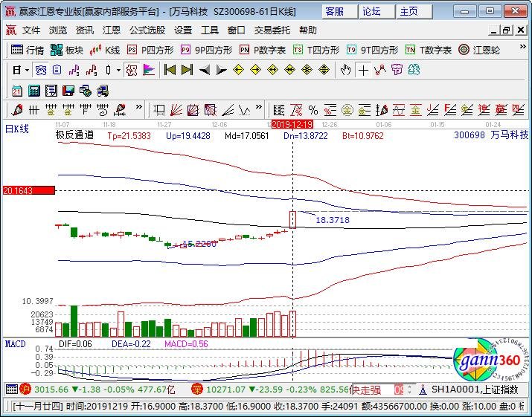Screen dimensions: 532x417
Task: Click the printer computer icon
Action: point(103,91)
